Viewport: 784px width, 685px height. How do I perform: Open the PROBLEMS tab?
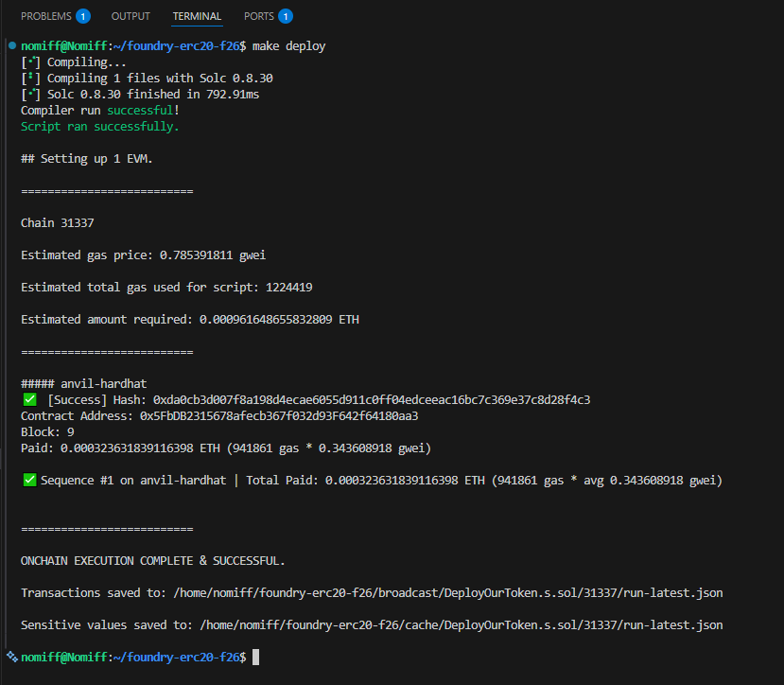click(46, 16)
